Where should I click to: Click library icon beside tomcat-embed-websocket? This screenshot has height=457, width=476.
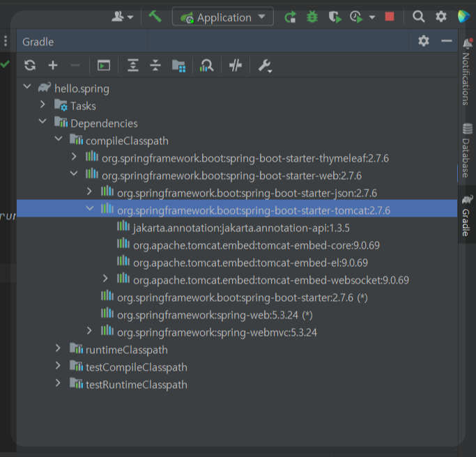click(123, 278)
